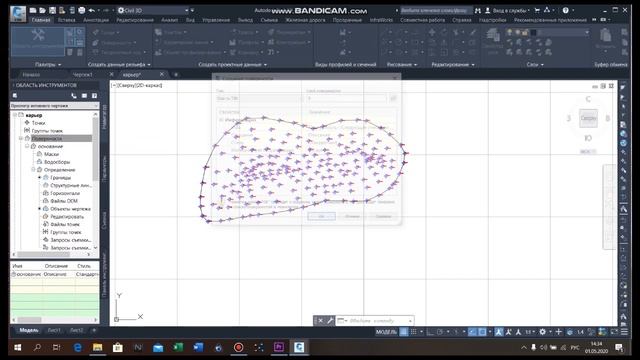Open the Главная ribbon tab
640x360 pixels.
(x=41, y=20)
